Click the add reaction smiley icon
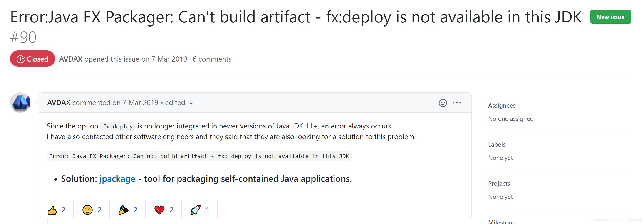644x224 pixels. point(443,103)
